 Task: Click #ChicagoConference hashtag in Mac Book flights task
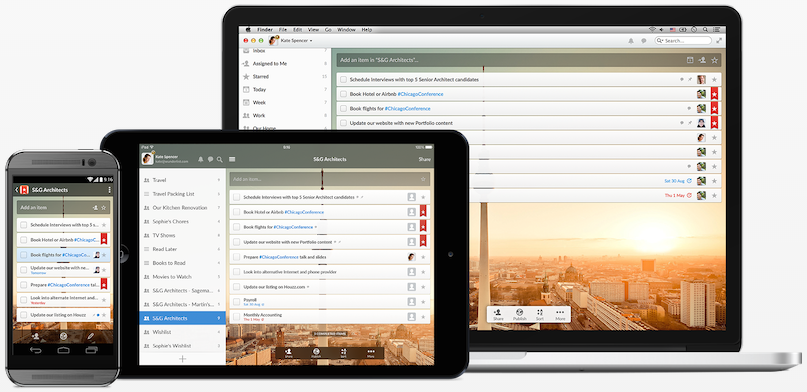tap(408, 109)
